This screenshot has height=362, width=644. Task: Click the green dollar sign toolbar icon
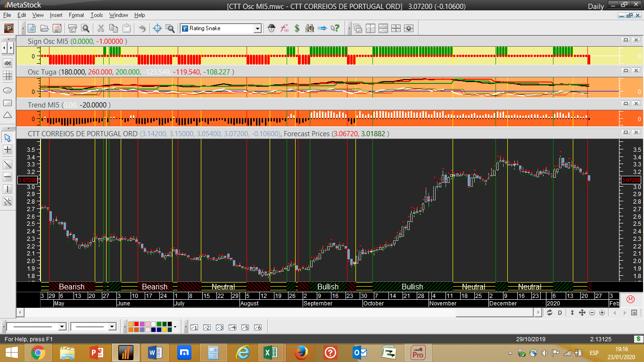(297, 28)
